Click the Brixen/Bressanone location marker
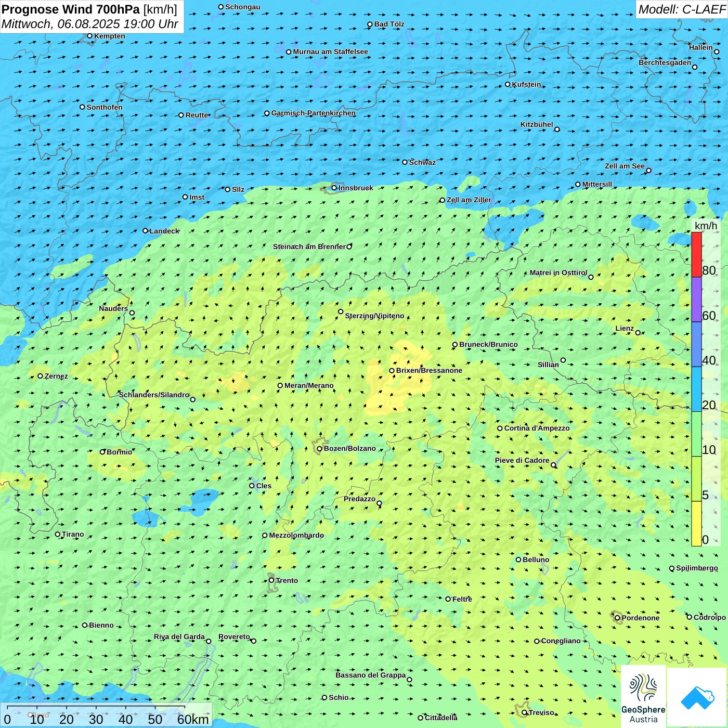The image size is (728, 728). [x=392, y=371]
